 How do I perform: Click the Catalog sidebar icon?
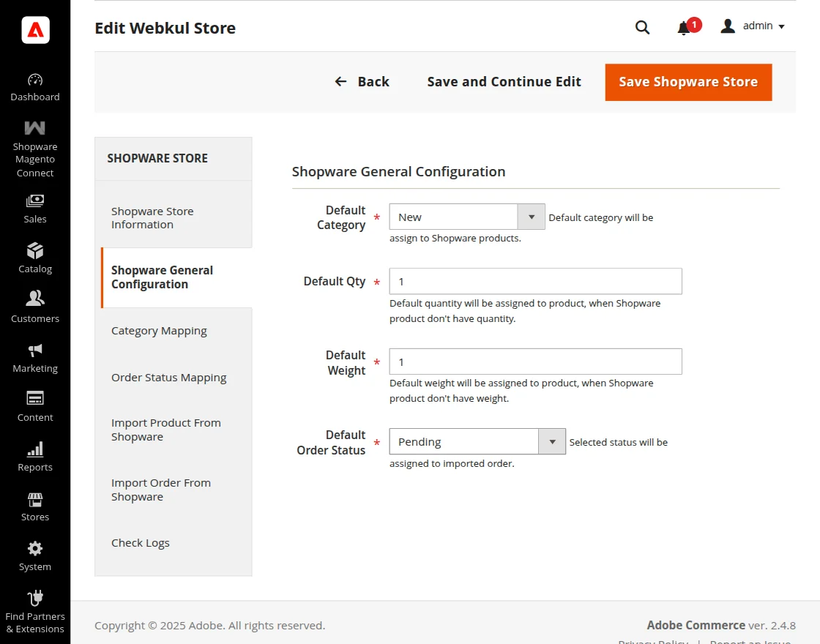pos(34,252)
